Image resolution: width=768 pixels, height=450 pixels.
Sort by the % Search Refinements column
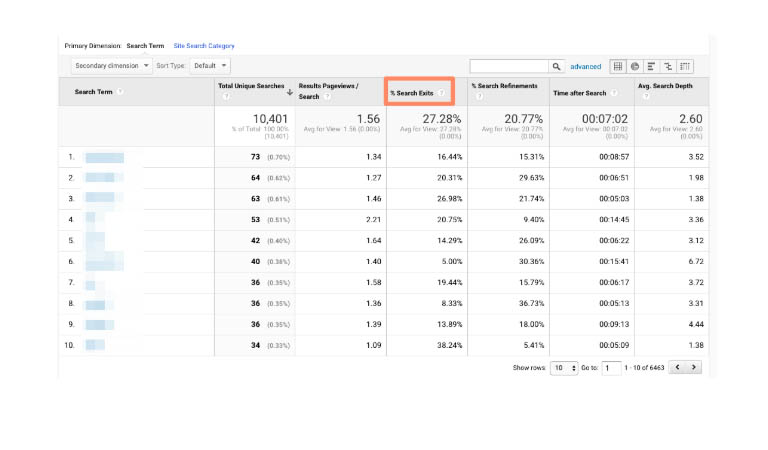click(x=504, y=86)
